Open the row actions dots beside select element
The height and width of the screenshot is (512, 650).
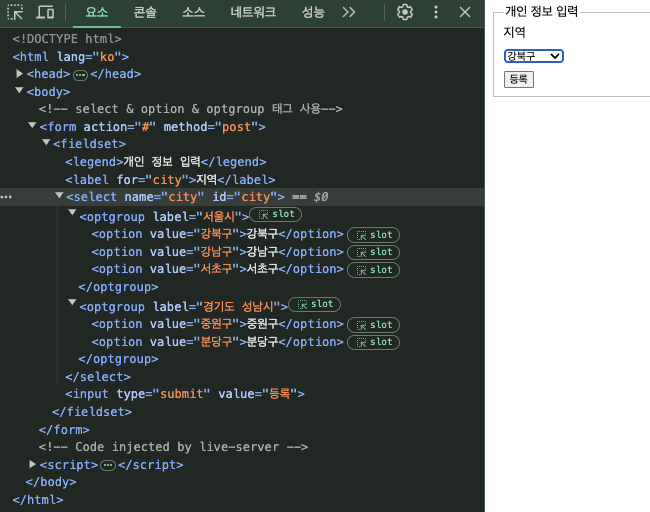pyautogui.click(x=6, y=197)
